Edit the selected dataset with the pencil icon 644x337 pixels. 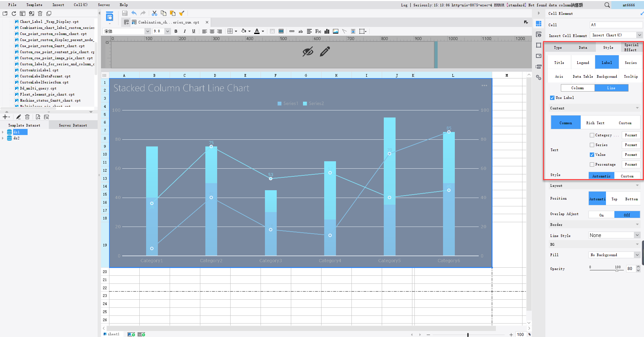point(19,117)
